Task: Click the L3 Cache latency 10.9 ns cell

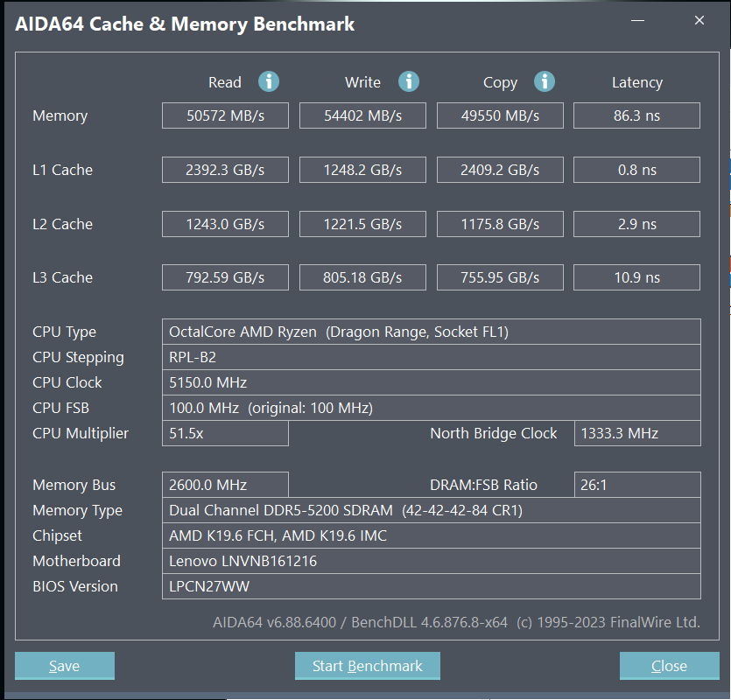Action: (636, 277)
